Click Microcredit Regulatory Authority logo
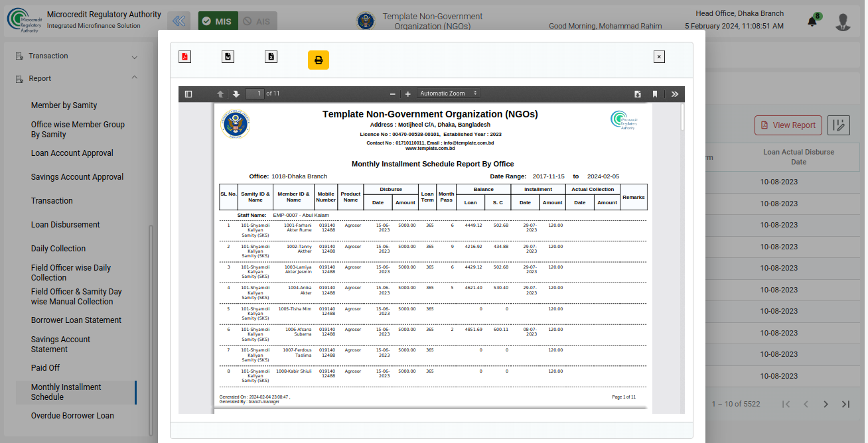The image size is (868, 443). click(x=23, y=20)
